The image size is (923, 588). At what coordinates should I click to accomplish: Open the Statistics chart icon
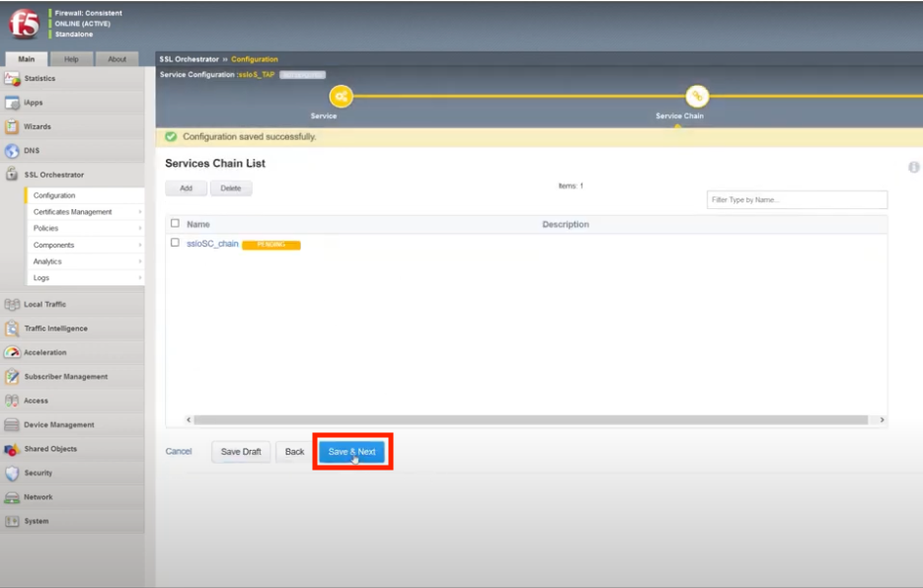click(x=12, y=78)
